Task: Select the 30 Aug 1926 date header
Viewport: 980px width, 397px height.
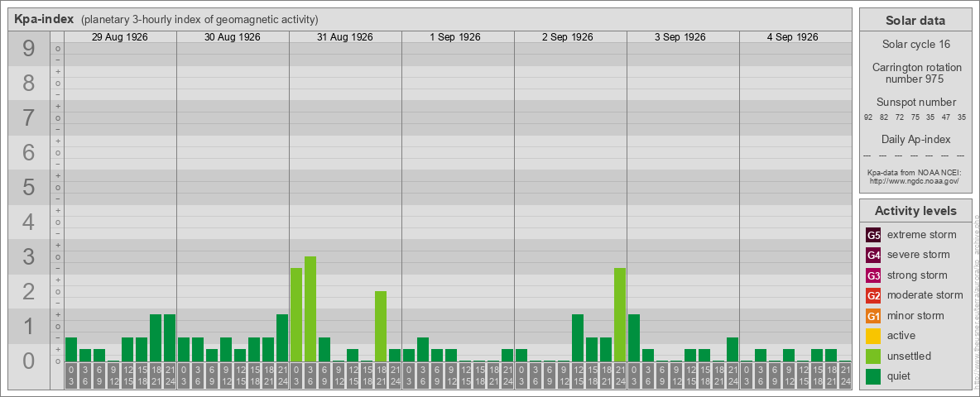Action: (233, 37)
